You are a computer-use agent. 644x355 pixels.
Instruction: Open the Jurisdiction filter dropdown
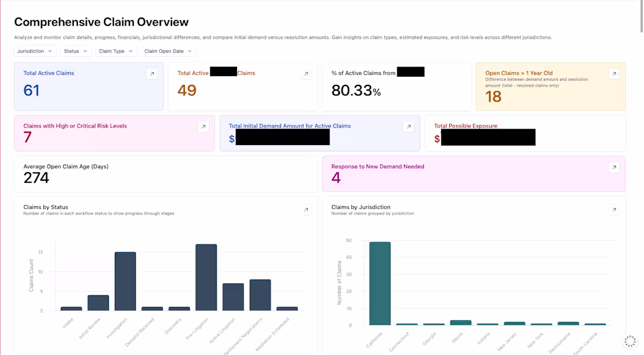point(35,51)
